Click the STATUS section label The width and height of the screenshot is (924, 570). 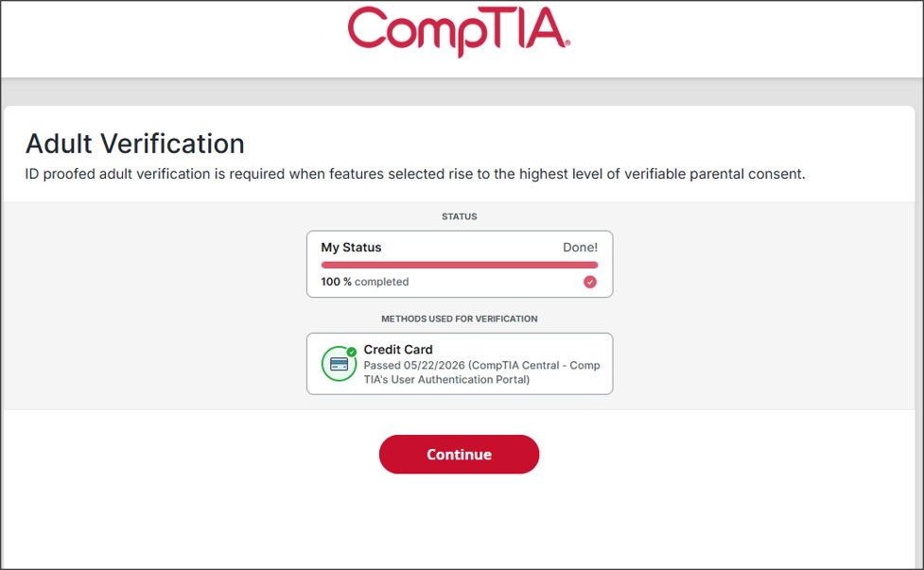coord(460,216)
